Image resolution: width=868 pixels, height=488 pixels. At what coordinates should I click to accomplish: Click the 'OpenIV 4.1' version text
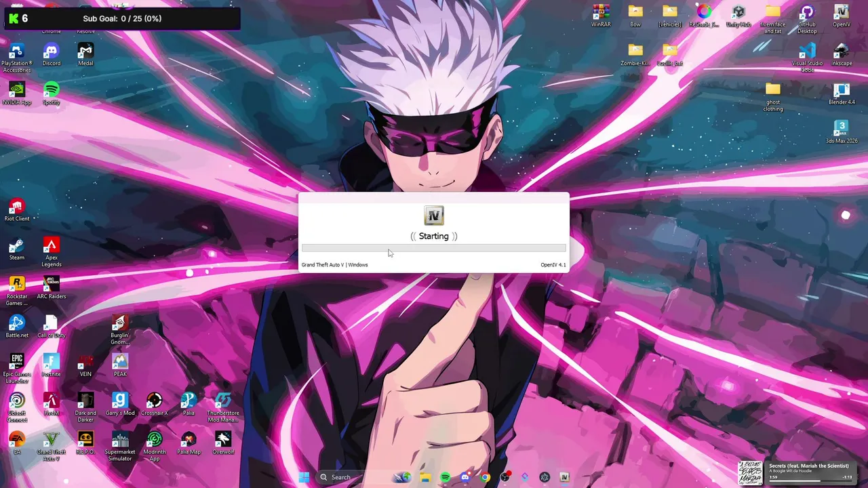553,265
